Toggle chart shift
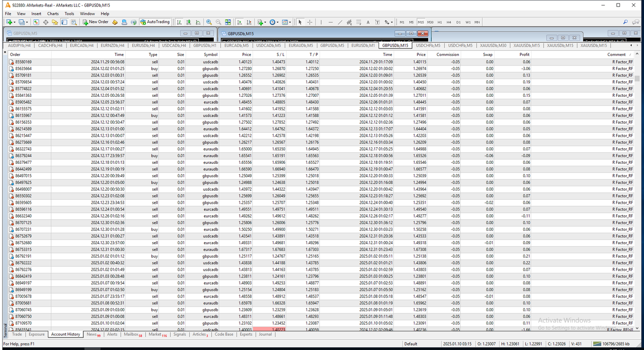644x350 pixels. click(249, 22)
